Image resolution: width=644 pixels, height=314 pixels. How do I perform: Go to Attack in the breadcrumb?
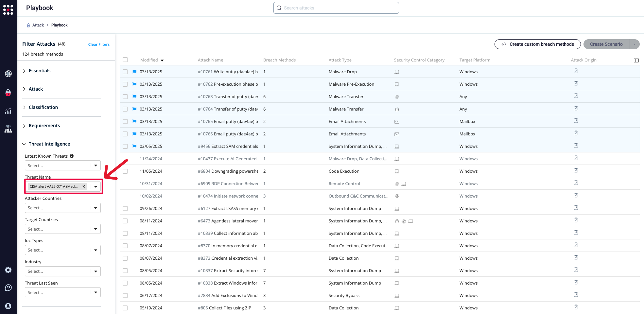click(x=38, y=25)
